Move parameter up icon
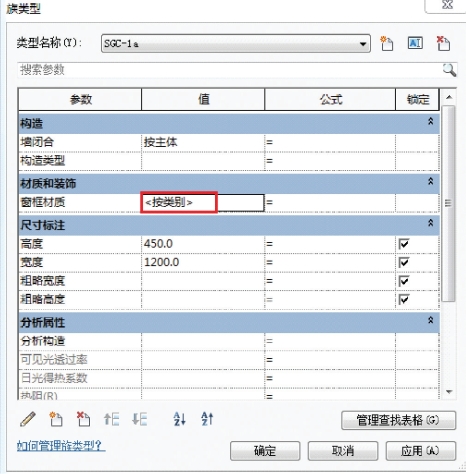This screenshot has width=466, height=474. point(111,419)
